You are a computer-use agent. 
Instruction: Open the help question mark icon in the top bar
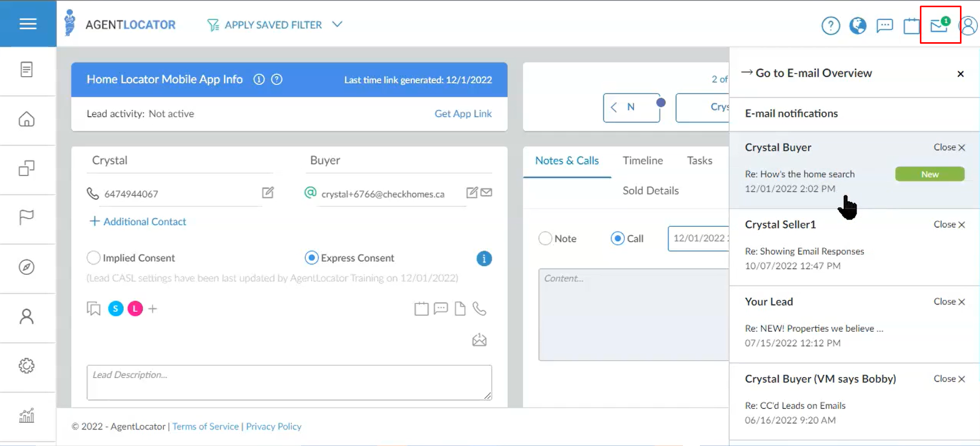click(830, 25)
